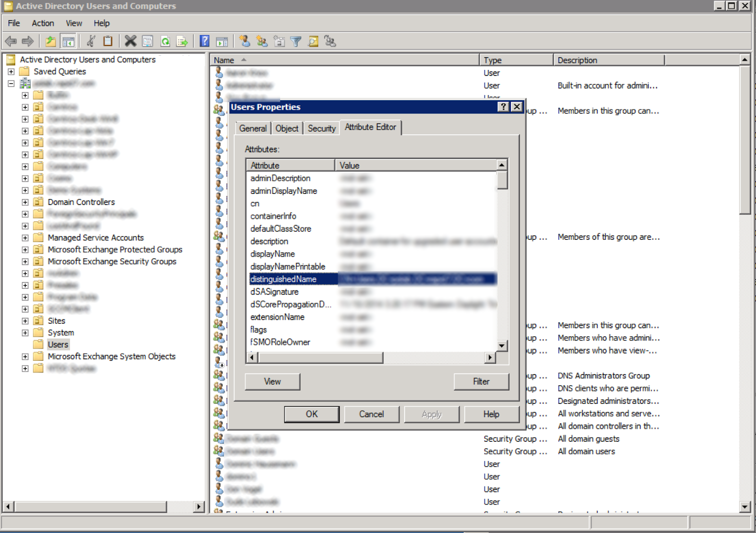Click the attribute list horizontal scrollbar thumb
Screen dimensions: 756x533
tap(321, 358)
